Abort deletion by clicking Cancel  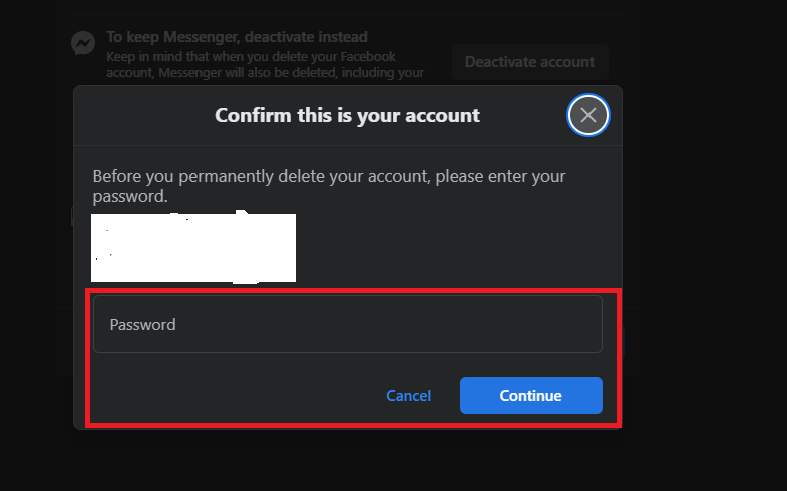pos(408,396)
